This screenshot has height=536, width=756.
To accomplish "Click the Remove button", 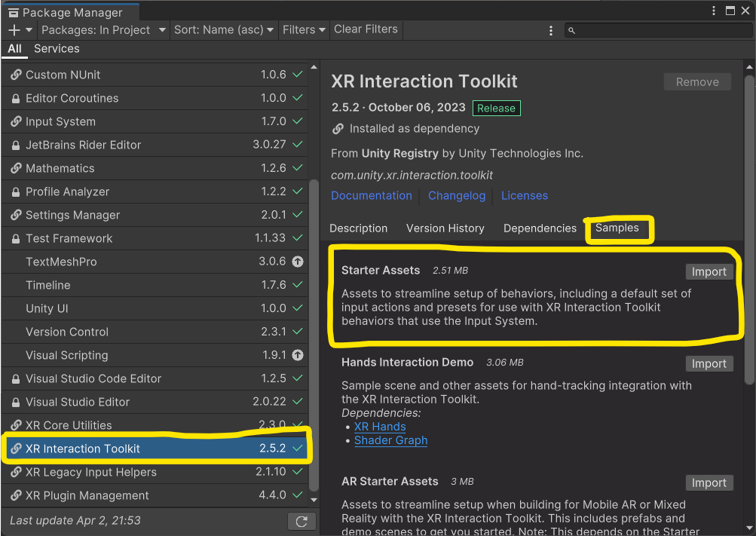I will click(x=697, y=82).
